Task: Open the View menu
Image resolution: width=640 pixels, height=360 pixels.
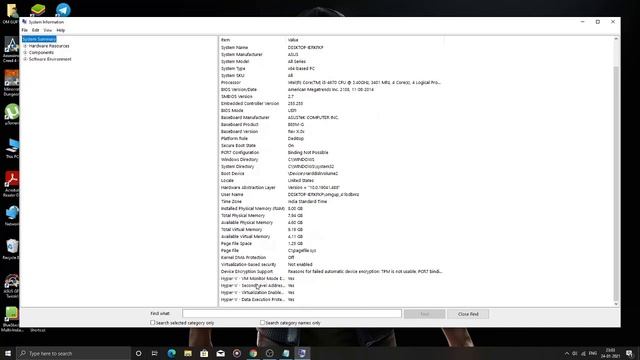Action: pyautogui.click(x=48, y=30)
